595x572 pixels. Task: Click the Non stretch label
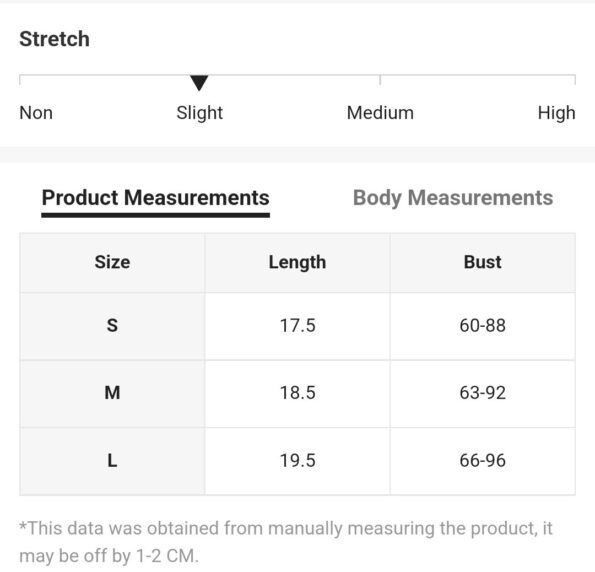(x=36, y=113)
